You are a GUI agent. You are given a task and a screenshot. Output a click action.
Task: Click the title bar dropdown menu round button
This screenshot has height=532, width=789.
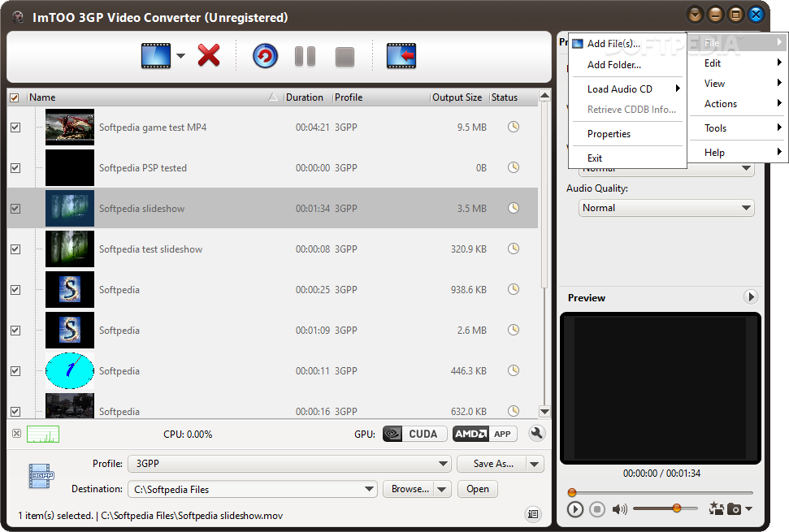[695, 15]
